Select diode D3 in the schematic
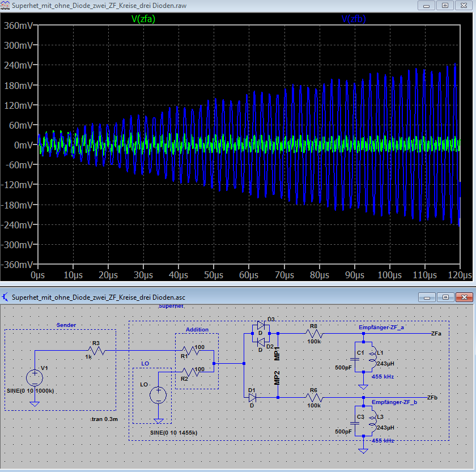Viewport: 476px width, 472px height. pos(261,326)
